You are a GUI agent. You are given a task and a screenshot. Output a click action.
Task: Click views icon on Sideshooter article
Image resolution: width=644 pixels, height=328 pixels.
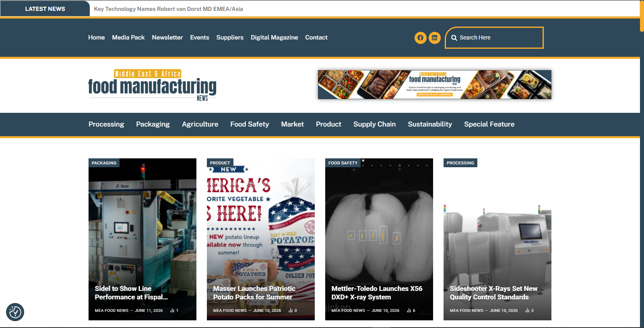[x=527, y=311]
